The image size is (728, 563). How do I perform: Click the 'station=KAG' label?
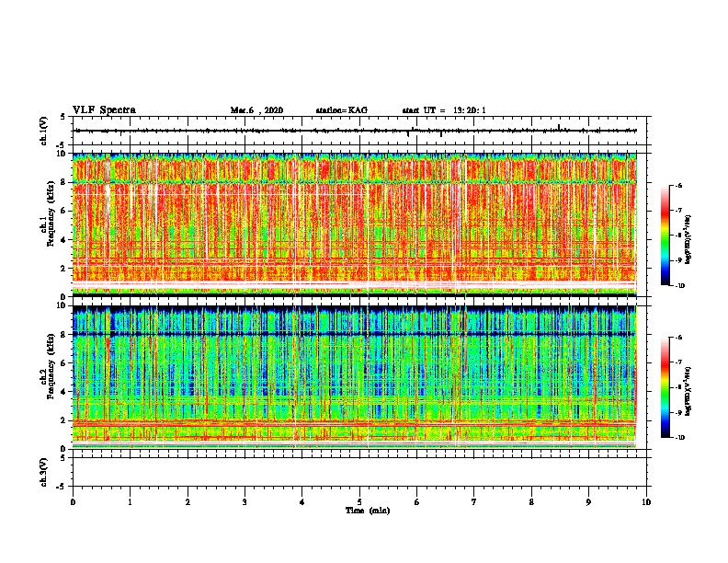click(x=342, y=110)
